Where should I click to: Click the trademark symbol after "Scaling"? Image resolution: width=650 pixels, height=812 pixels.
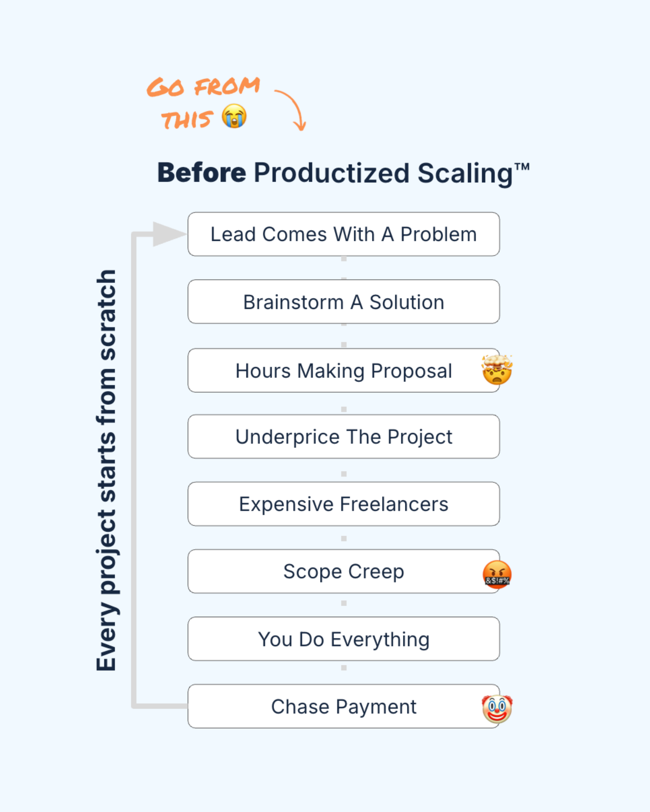coord(522,167)
